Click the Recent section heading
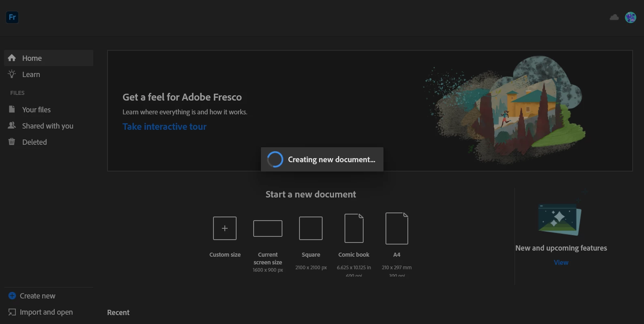Viewport: 644px width, 324px height. (x=118, y=312)
